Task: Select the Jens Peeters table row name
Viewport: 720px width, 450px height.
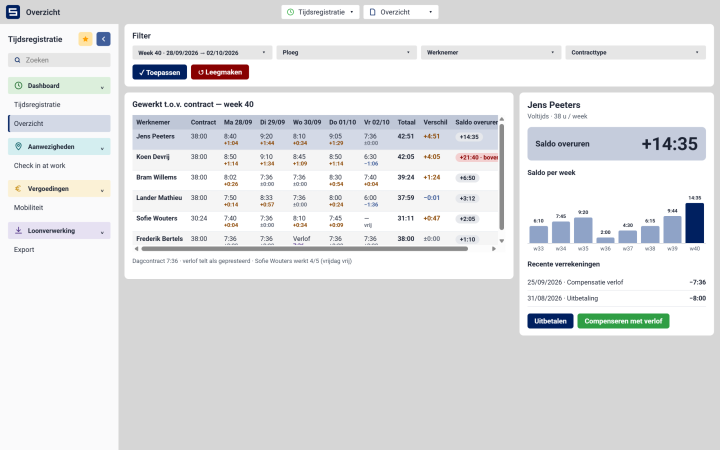Action: tap(155, 136)
